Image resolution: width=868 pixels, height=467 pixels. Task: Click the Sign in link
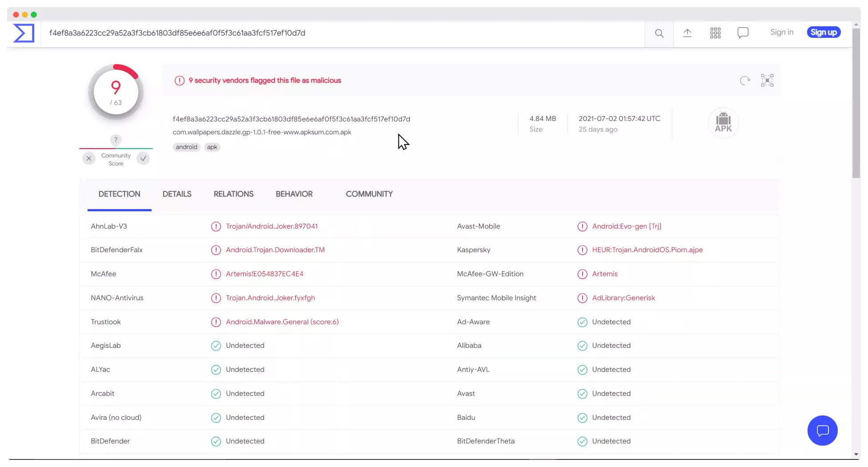coord(781,32)
